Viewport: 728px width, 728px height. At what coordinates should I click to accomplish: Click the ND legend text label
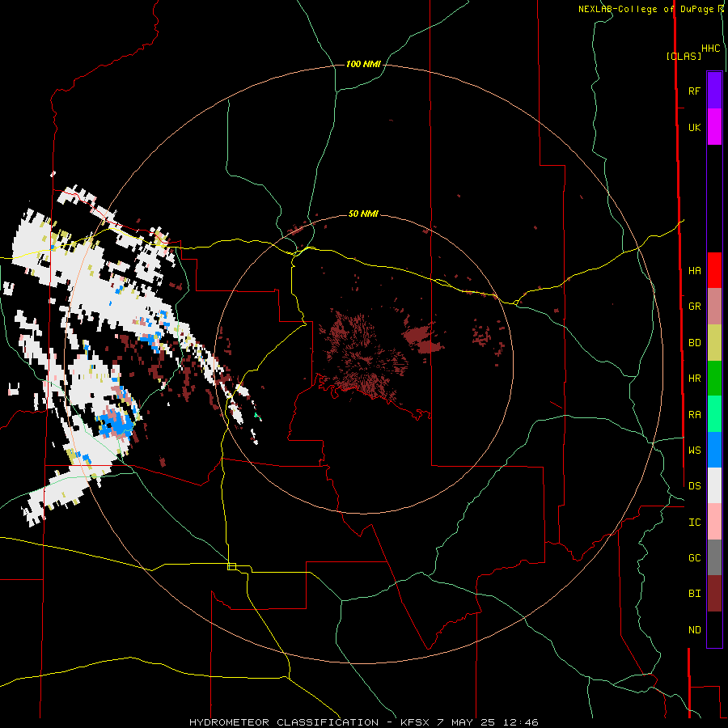click(694, 630)
